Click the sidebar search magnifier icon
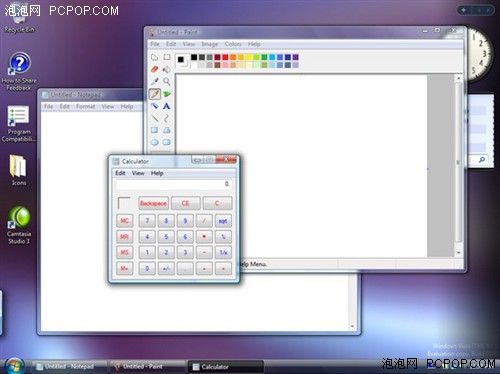The image size is (500, 374). [482, 160]
